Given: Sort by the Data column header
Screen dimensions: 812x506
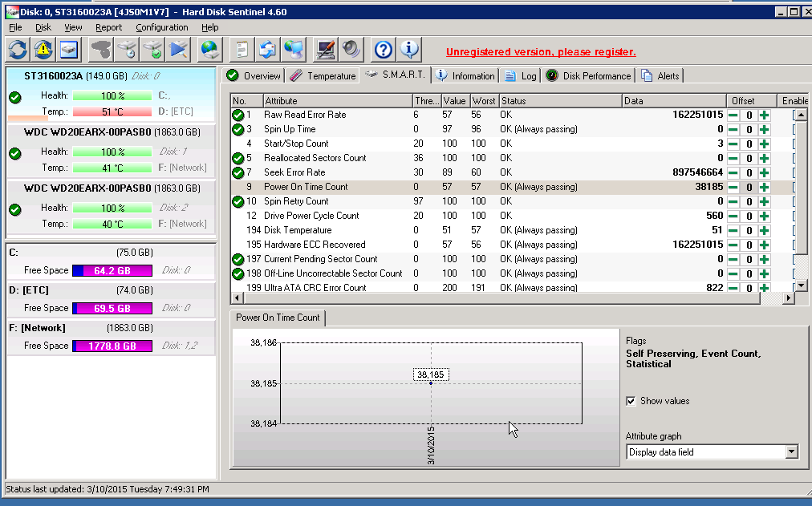Looking at the screenshot, I should point(674,101).
